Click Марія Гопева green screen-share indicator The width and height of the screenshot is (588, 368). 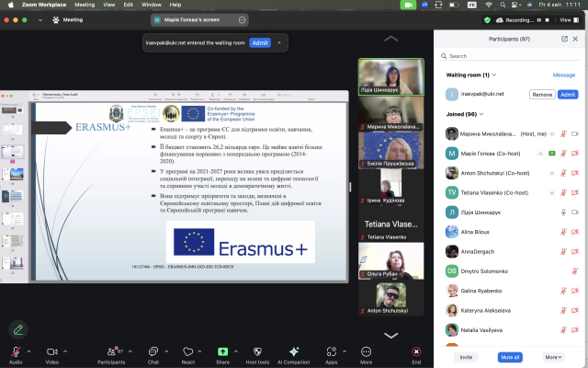[551, 154]
